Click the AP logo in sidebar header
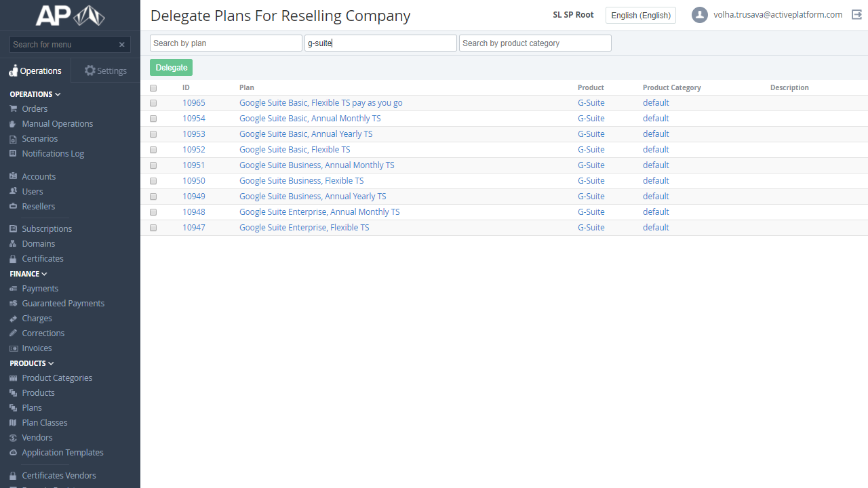The image size is (868, 488). pyautogui.click(x=70, y=16)
